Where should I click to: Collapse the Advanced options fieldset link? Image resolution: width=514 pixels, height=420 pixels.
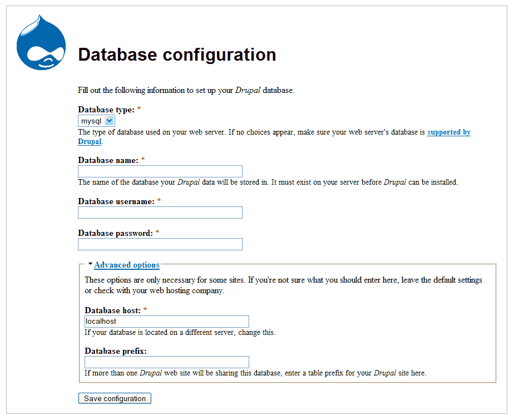[127, 265]
